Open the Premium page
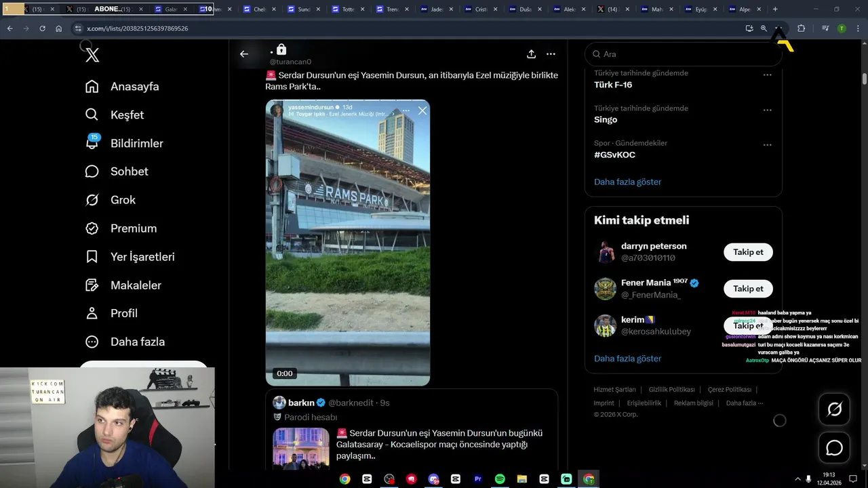The image size is (868, 488). 121,228
